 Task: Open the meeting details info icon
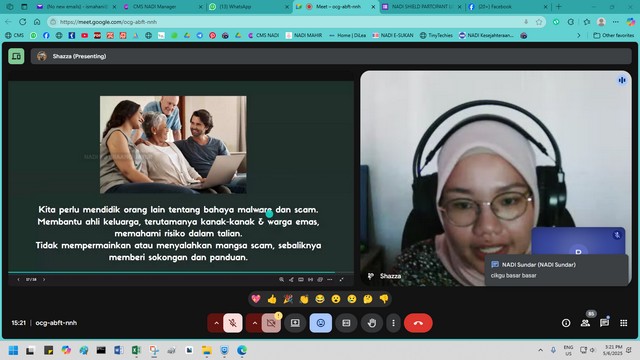click(x=566, y=323)
